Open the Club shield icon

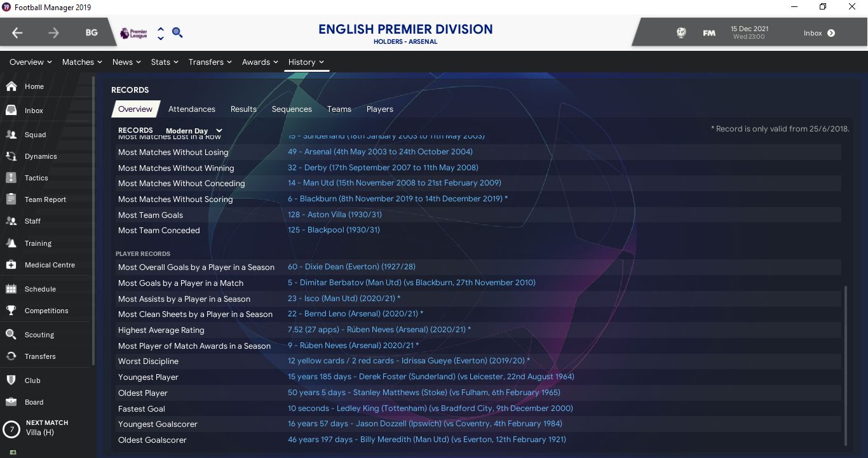point(11,381)
